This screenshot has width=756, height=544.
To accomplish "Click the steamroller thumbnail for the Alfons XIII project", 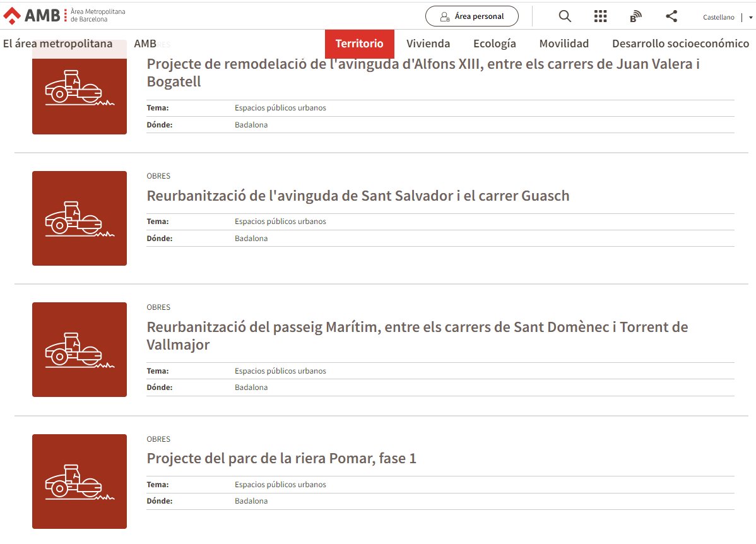I will pyautogui.click(x=80, y=87).
